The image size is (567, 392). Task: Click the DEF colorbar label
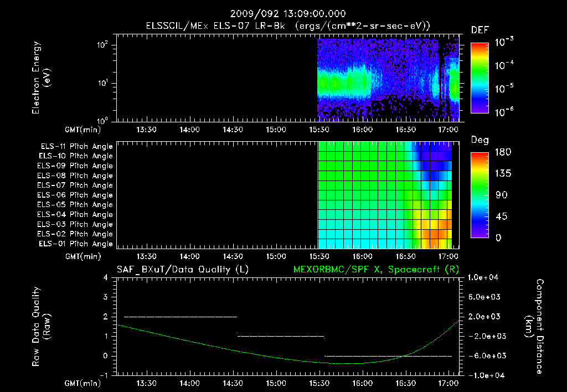click(x=480, y=30)
